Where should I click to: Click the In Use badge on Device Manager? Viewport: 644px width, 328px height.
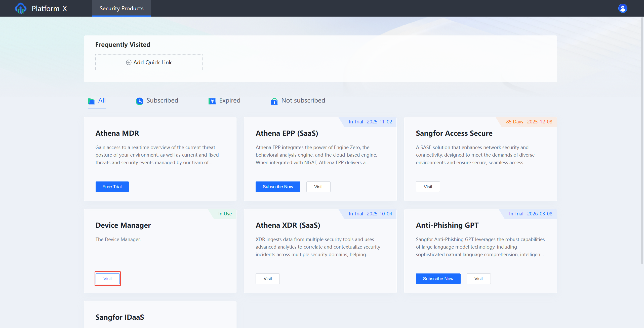pos(225,214)
